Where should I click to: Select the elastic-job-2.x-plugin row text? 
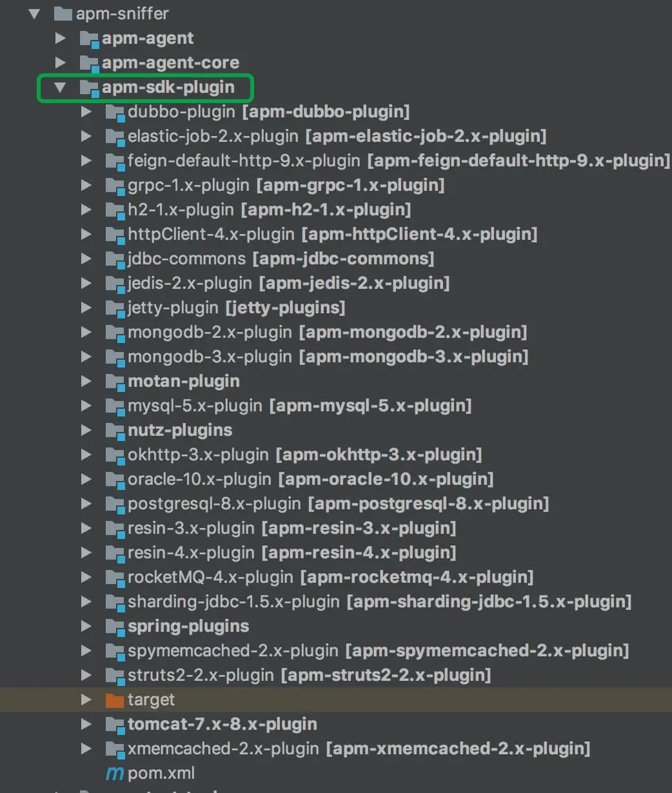pos(337,136)
